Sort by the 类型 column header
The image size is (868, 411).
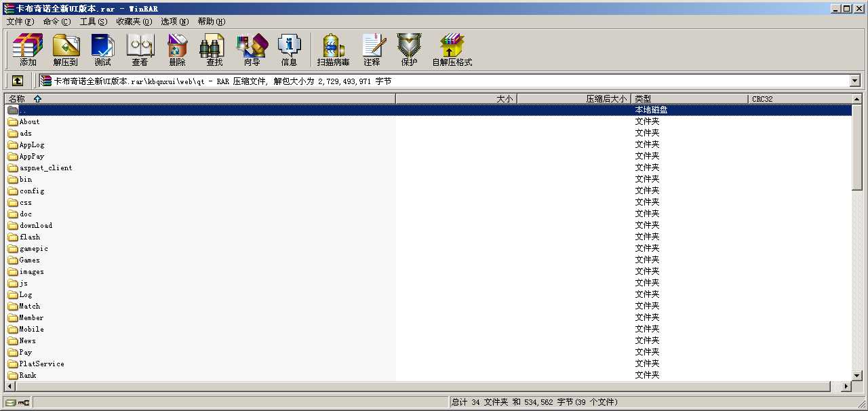point(690,99)
